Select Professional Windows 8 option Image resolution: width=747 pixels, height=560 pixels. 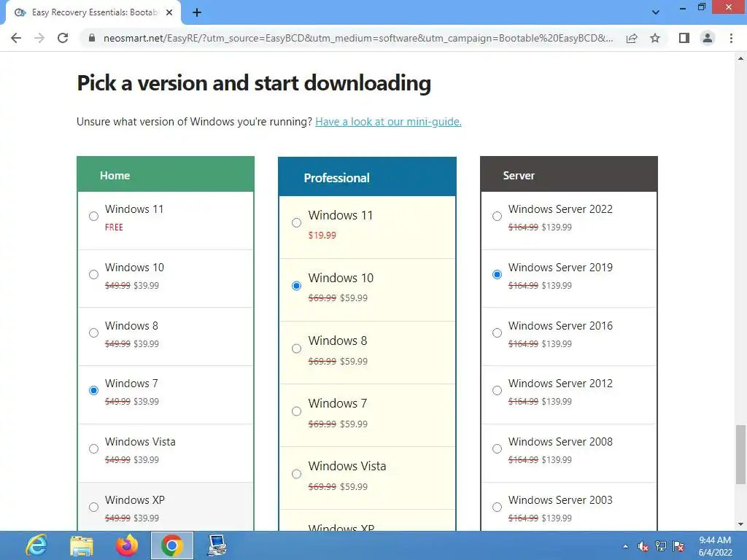[296, 349]
